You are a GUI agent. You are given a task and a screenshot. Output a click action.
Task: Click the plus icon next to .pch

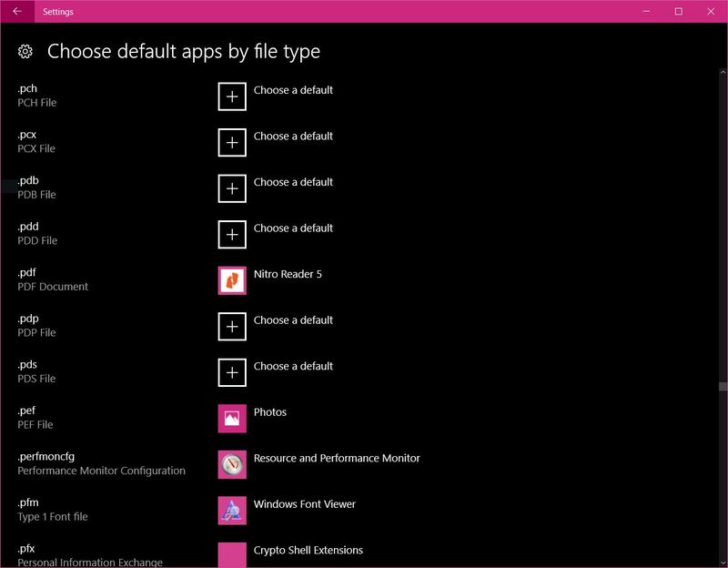[x=230, y=96]
